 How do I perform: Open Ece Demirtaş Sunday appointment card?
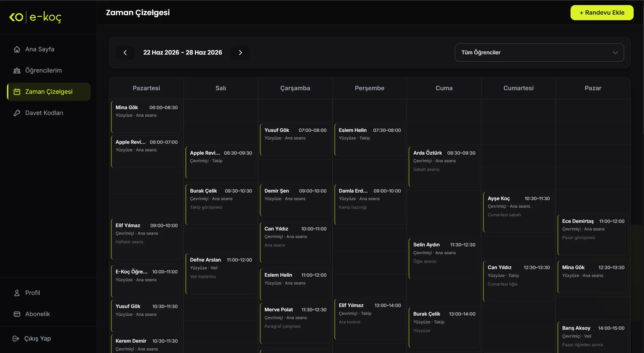(593, 235)
